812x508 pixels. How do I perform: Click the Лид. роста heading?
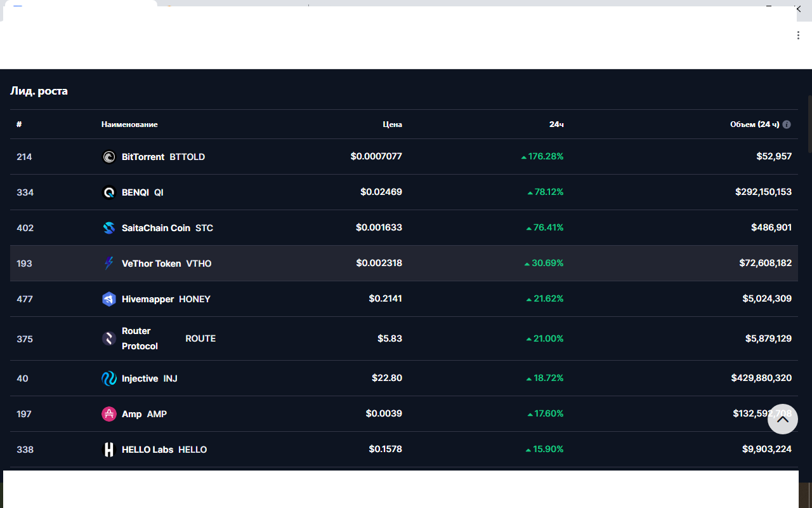tap(39, 91)
